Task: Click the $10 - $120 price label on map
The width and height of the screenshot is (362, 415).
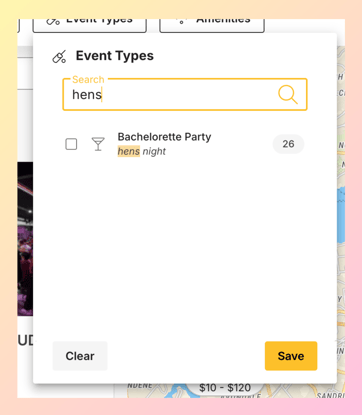Action: [x=225, y=388]
